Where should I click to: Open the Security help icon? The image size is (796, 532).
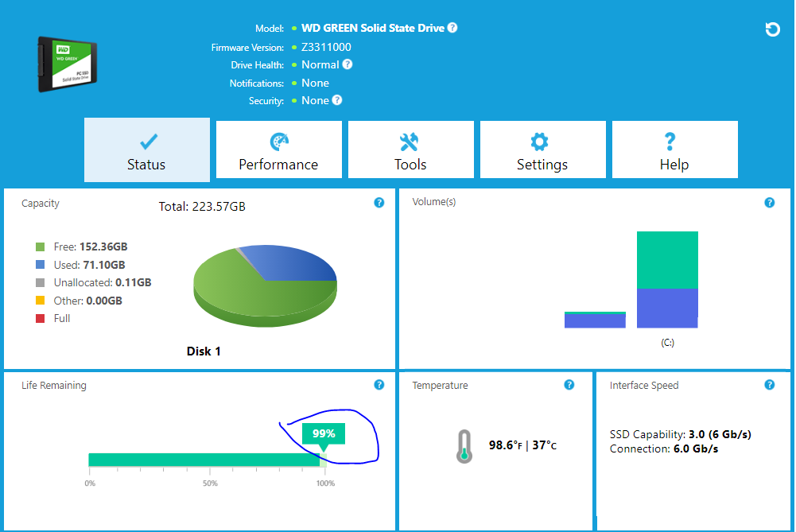(x=337, y=100)
